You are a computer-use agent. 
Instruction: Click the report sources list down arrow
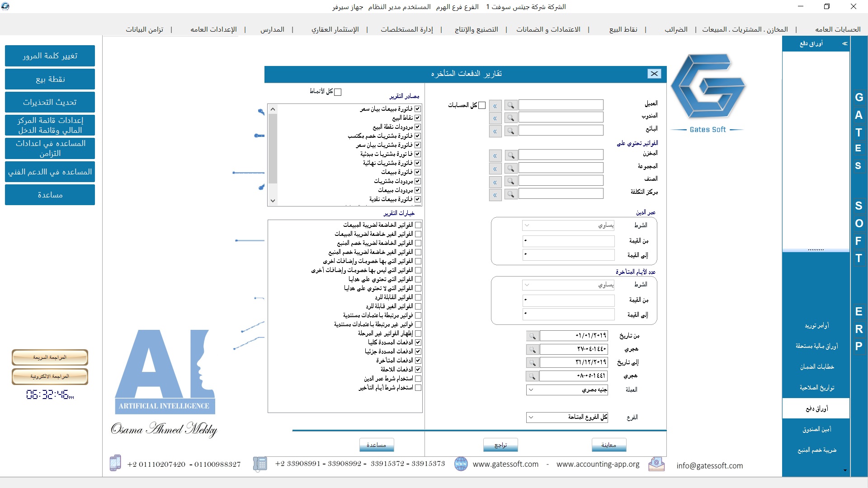[x=273, y=201]
